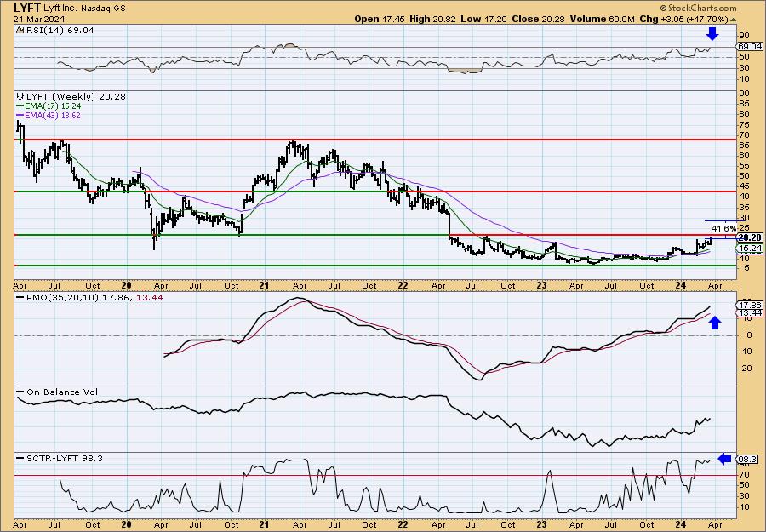766x532 pixels.
Task: Click the 'Volume 69.0M' value
Action: coord(602,19)
